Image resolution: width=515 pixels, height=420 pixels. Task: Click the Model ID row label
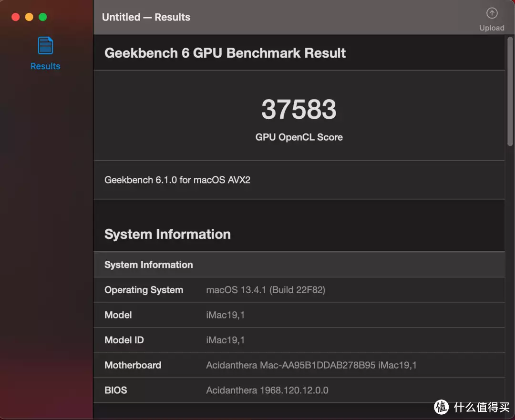pos(124,340)
